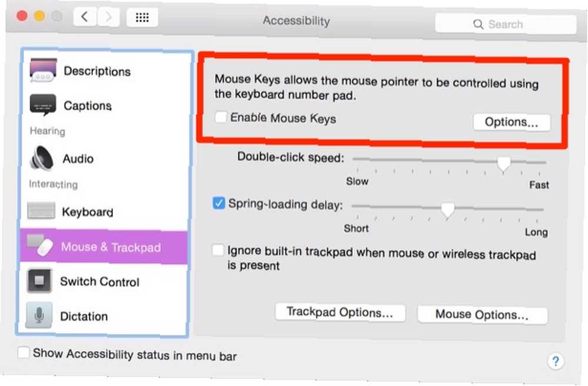Click the Search field
This screenshot has height=386, width=588.
(506, 24)
